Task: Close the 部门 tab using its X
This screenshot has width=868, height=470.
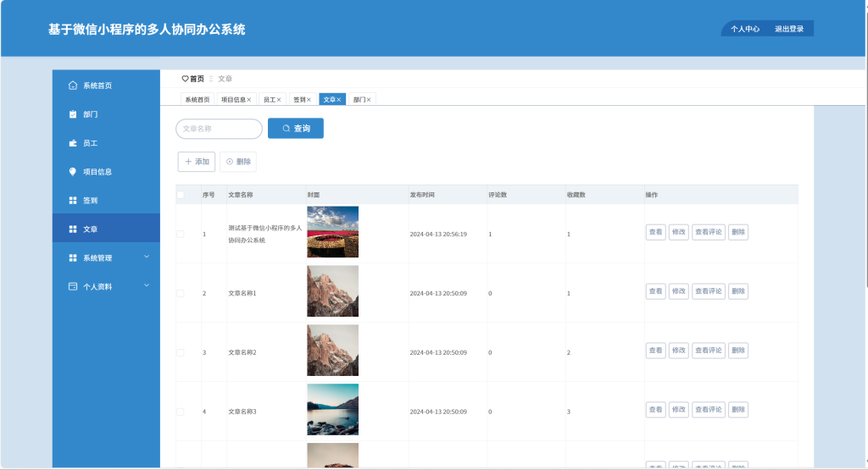Action: [x=369, y=100]
